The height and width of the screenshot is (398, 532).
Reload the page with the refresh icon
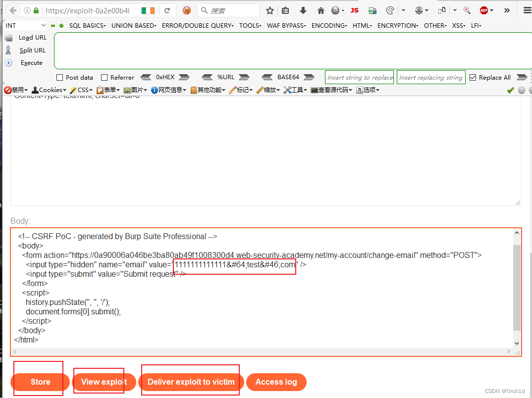point(167,10)
